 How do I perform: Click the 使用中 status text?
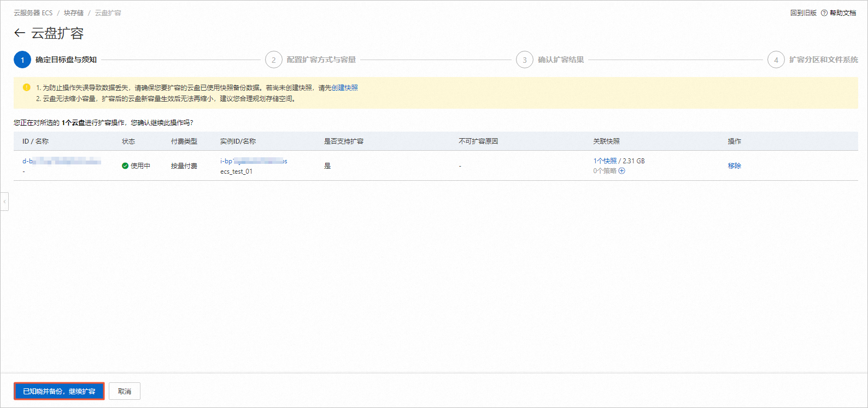coord(140,166)
